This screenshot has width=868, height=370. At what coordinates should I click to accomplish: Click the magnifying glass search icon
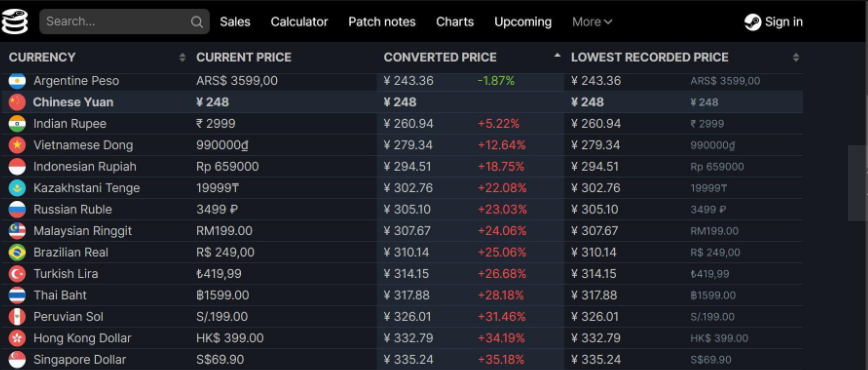(x=197, y=22)
